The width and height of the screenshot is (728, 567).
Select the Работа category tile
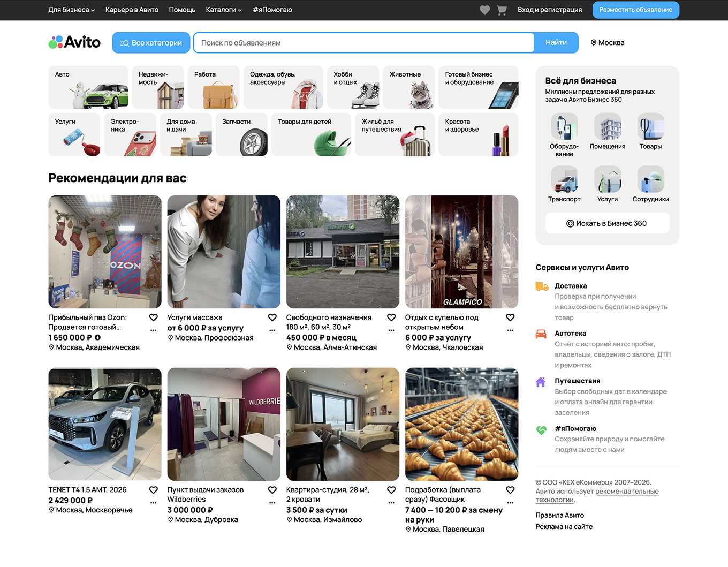(214, 87)
